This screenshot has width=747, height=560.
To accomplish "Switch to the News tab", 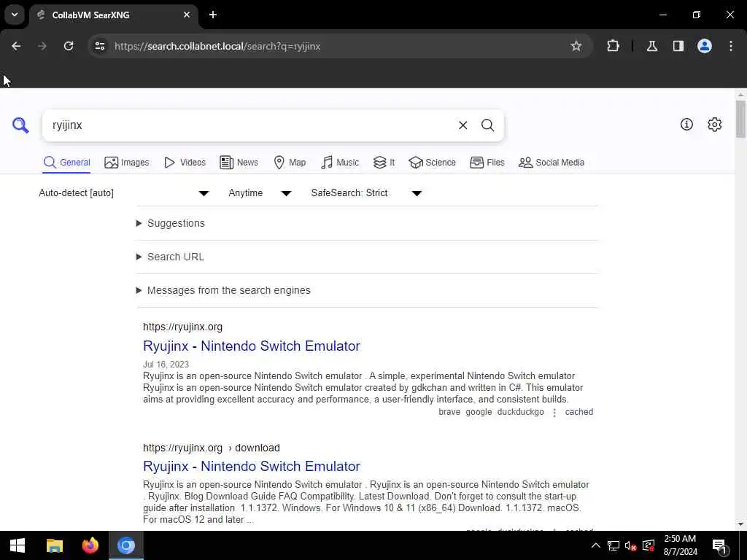I will [x=239, y=163].
